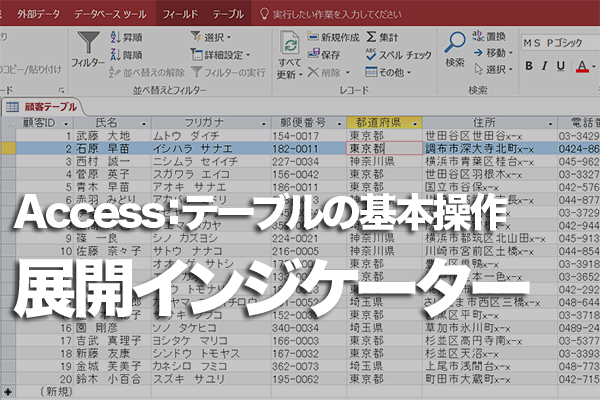
Task: Click the (新規) new record cell
Action: [x=45, y=392]
